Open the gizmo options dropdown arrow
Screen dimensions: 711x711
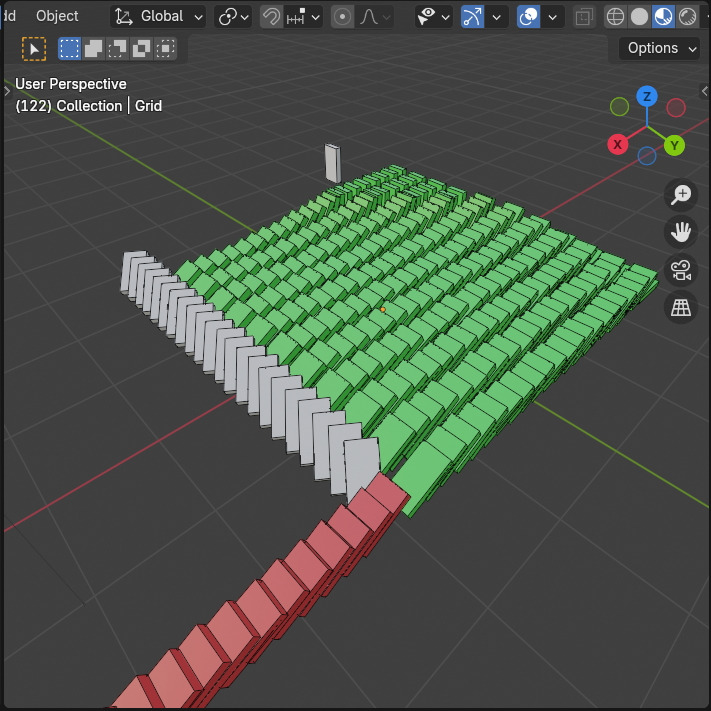[497, 17]
